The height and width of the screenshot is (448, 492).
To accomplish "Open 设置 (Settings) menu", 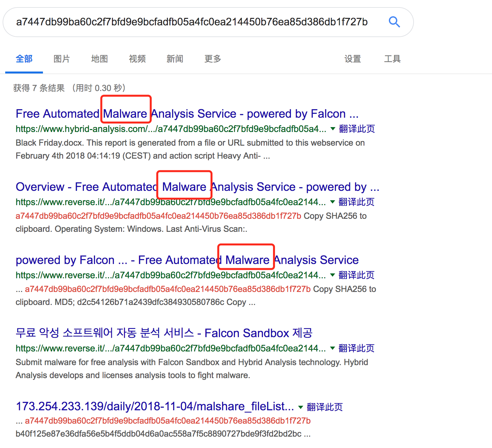I will [352, 59].
